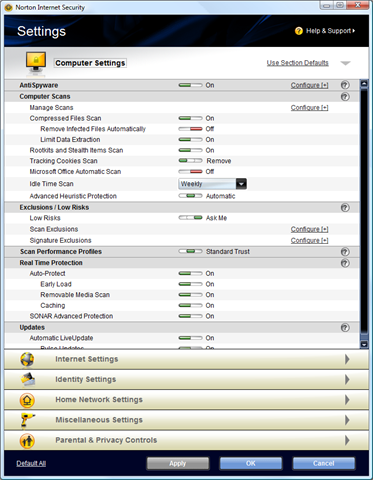This screenshot has width=373, height=480.
Task: Click the Apply button
Action: (178, 464)
